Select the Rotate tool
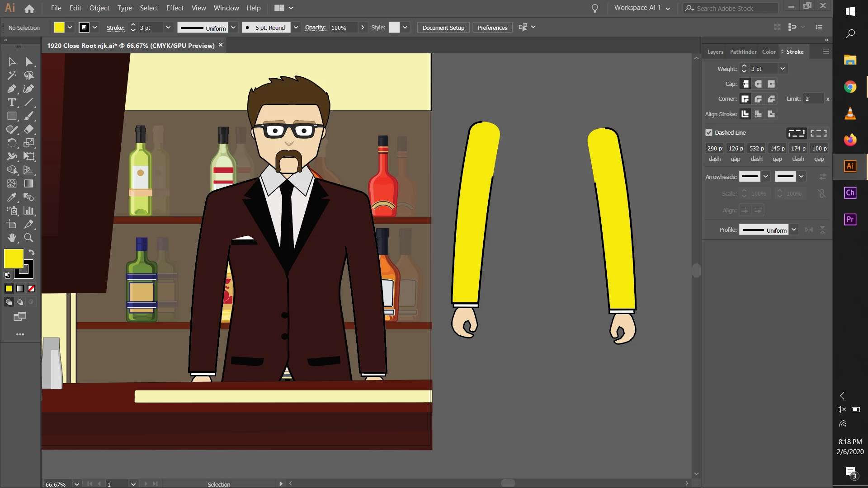868x488 pixels. click(12, 143)
